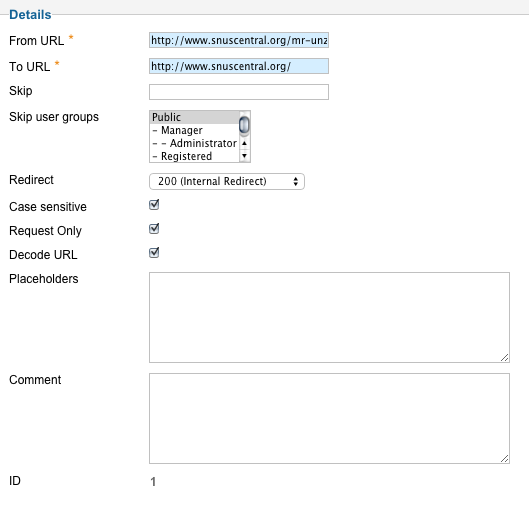Image resolution: width=529 pixels, height=510 pixels.
Task: Click the user groups list scrollbar thumb
Action: click(x=244, y=124)
